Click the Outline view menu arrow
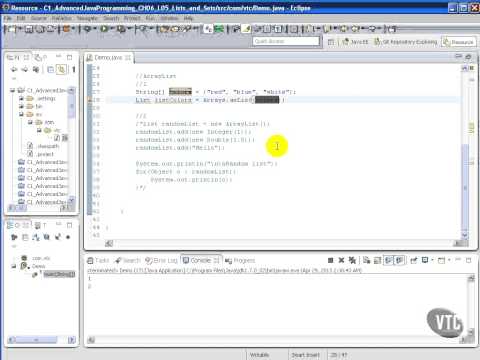This screenshot has height=360, width=480. coord(14,246)
